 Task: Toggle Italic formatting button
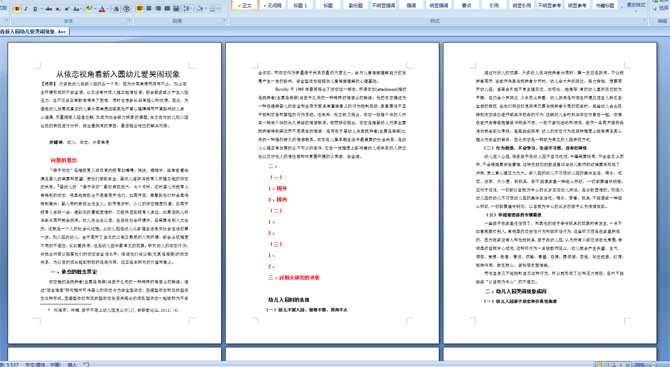[26, 9]
